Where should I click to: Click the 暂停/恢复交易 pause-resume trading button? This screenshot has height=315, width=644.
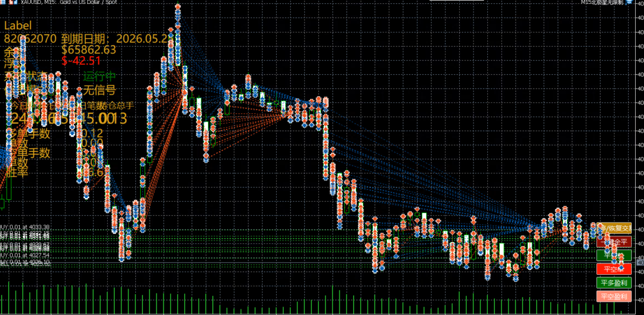tap(614, 228)
